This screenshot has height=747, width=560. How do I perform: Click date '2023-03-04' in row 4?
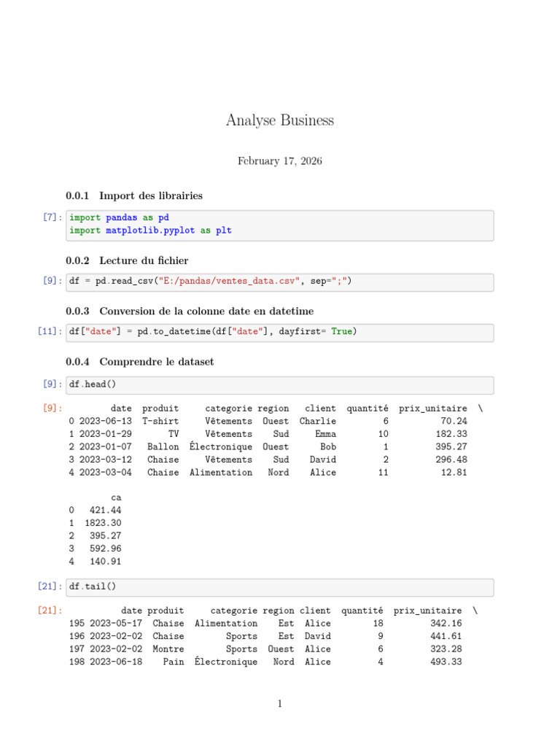pos(105,473)
